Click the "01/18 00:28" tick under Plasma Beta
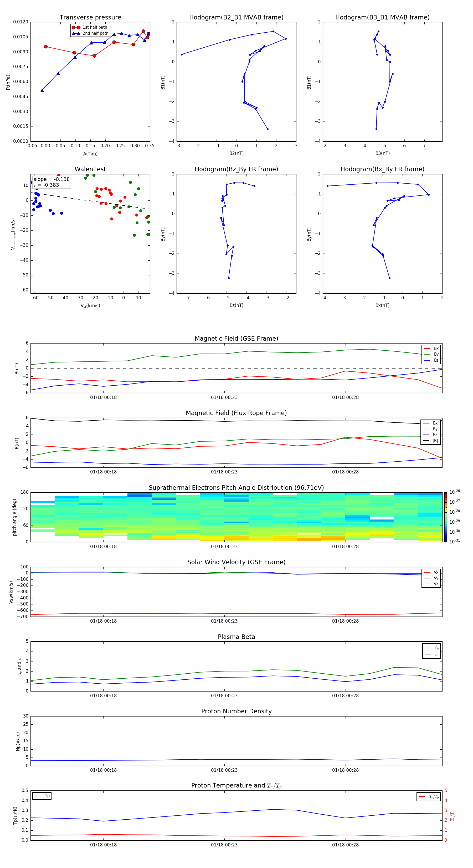The height and width of the screenshot is (868, 473). tap(345, 696)
